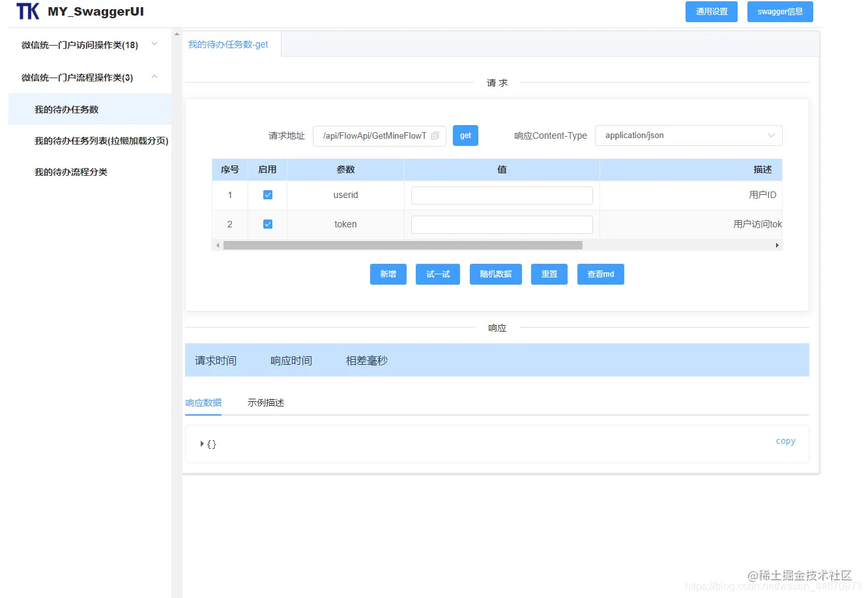The width and height of the screenshot is (868, 598).
Task: Open 通用设置 settings
Action: coord(712,12)
